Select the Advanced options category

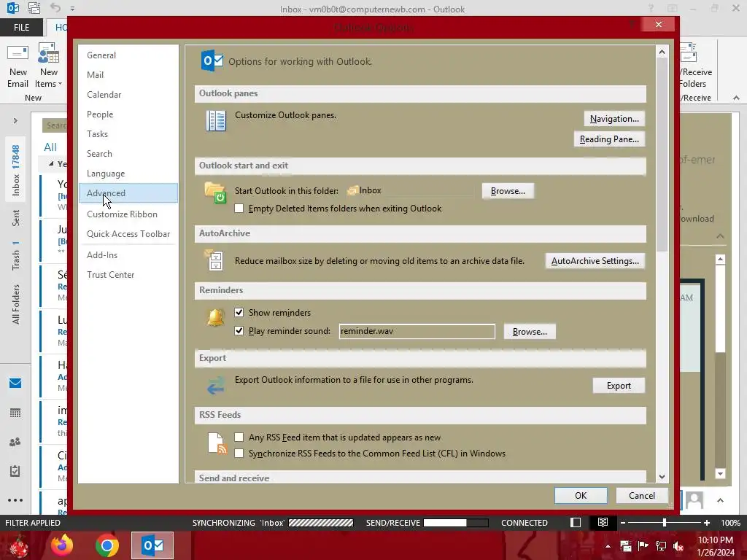click(128, 192)
